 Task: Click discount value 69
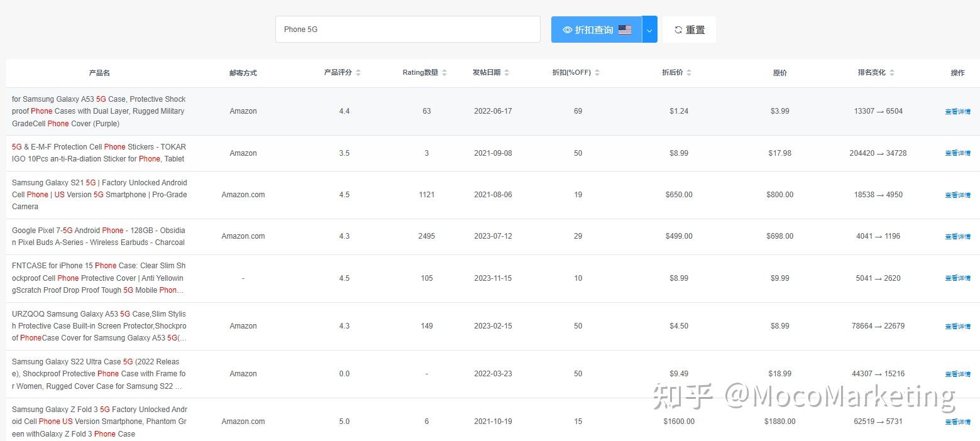tap(578, 111)
